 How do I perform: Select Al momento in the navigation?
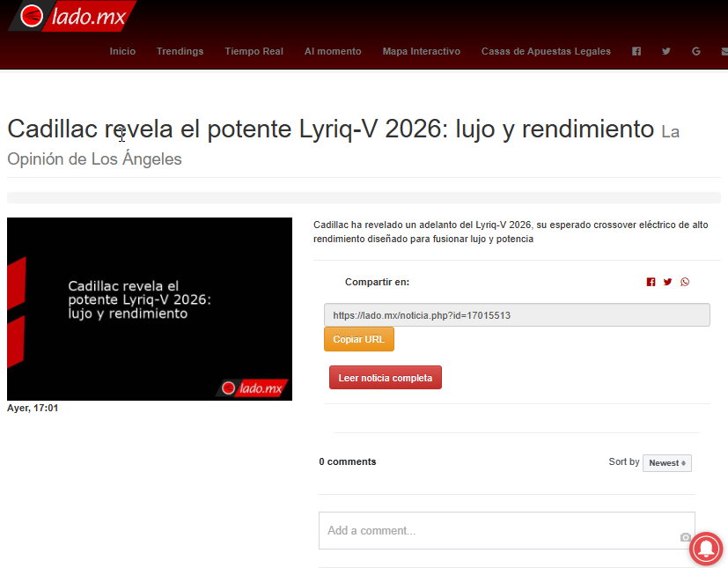[333, 52]
